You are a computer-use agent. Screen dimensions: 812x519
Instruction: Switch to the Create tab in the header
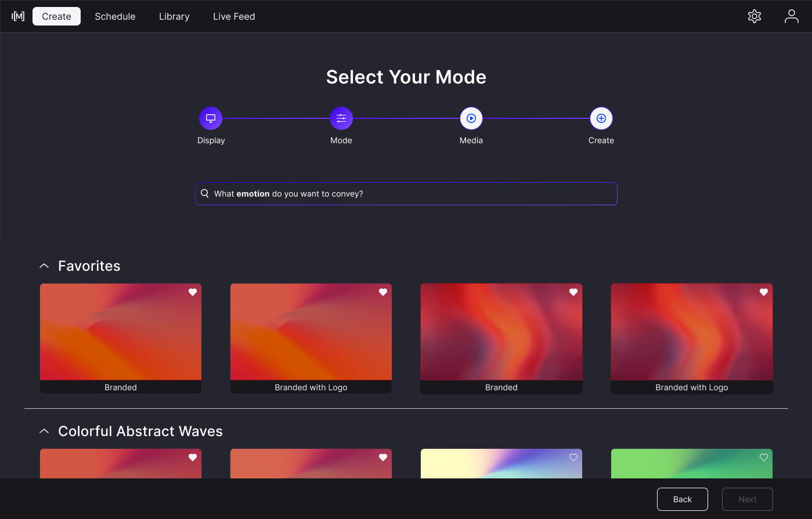click(56, 16)
